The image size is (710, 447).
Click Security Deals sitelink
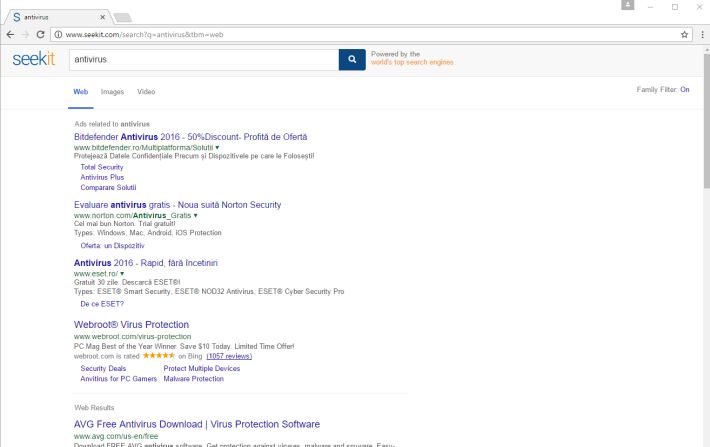[x=103, y=369]
